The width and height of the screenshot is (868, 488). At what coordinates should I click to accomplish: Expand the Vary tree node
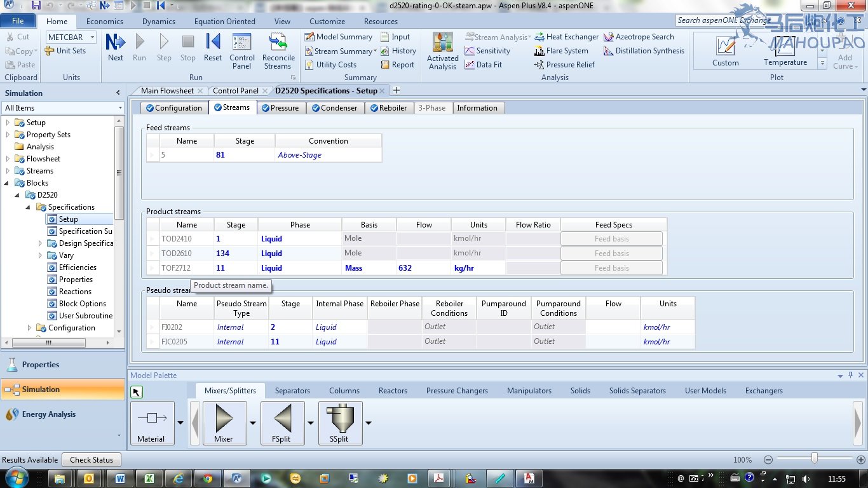click(x=40, y=255)
